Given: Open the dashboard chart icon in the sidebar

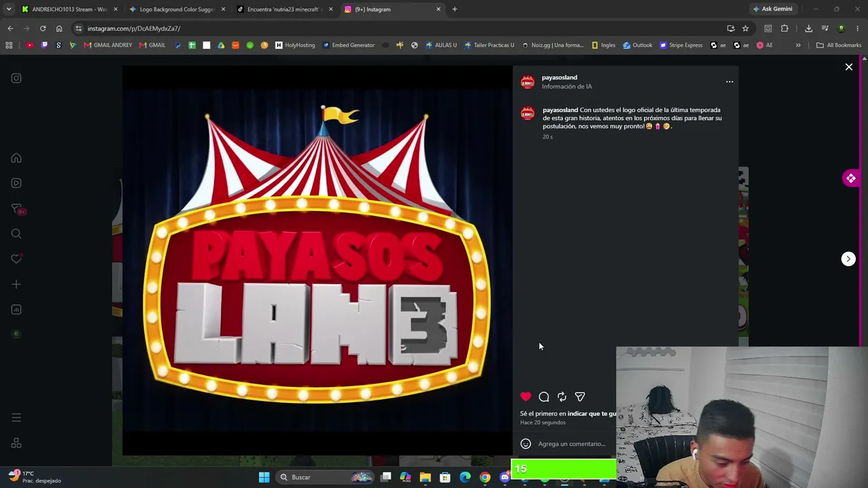Looking at the screenshot, I should pyautogui.click(x=16, y=310).
